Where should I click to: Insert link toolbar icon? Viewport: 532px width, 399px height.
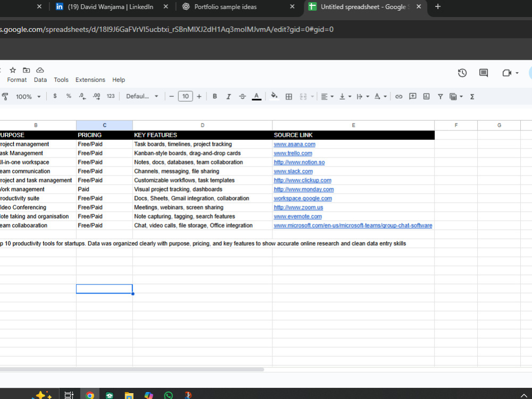click(398, 97)
